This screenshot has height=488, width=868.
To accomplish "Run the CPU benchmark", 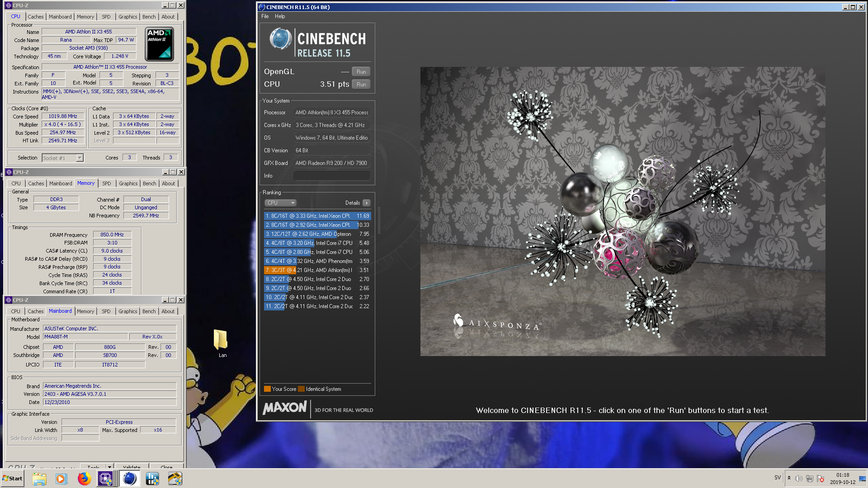I will coord(361,84).
